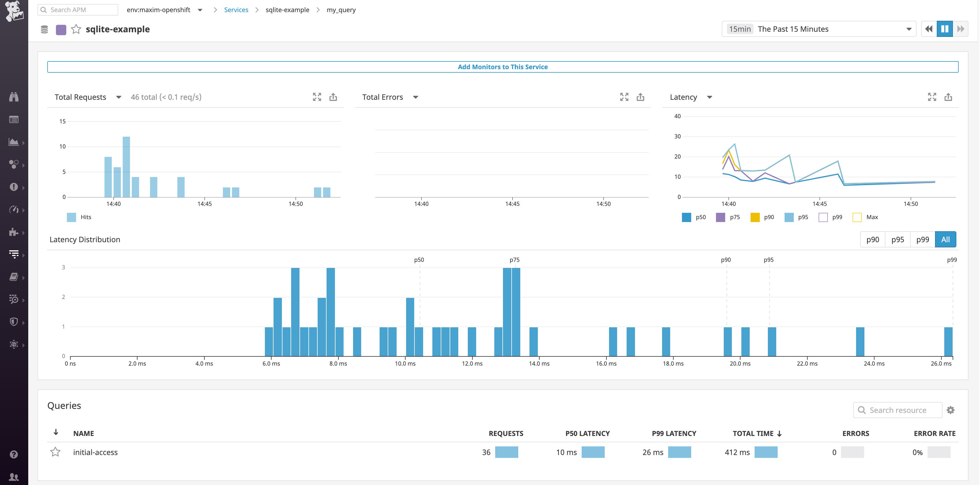
Task: Open Integrations from the sidebar
Action: (x=14, y=232)
